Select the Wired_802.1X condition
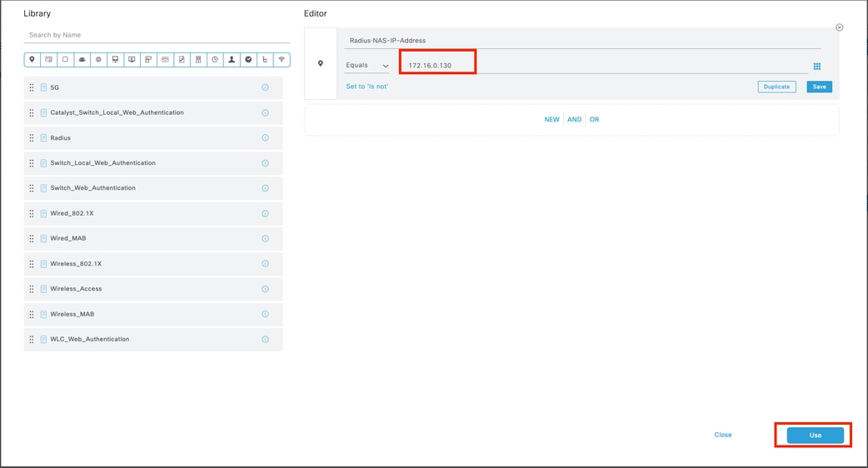 [152, 213]
